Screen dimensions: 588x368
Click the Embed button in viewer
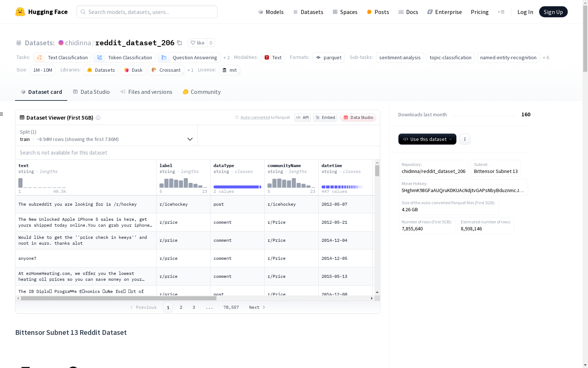(x=325, y=117)
